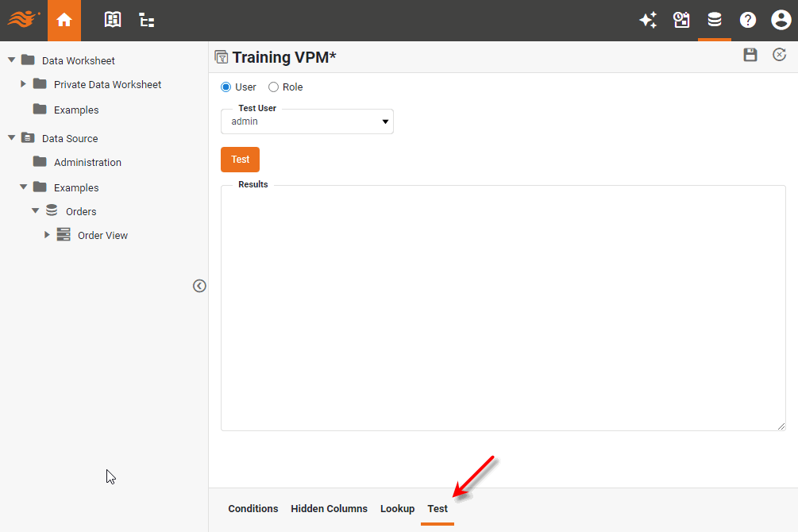Screen dimensions: 798x532
Task: Switch to the Conditions tab
Action: (253, 508)
